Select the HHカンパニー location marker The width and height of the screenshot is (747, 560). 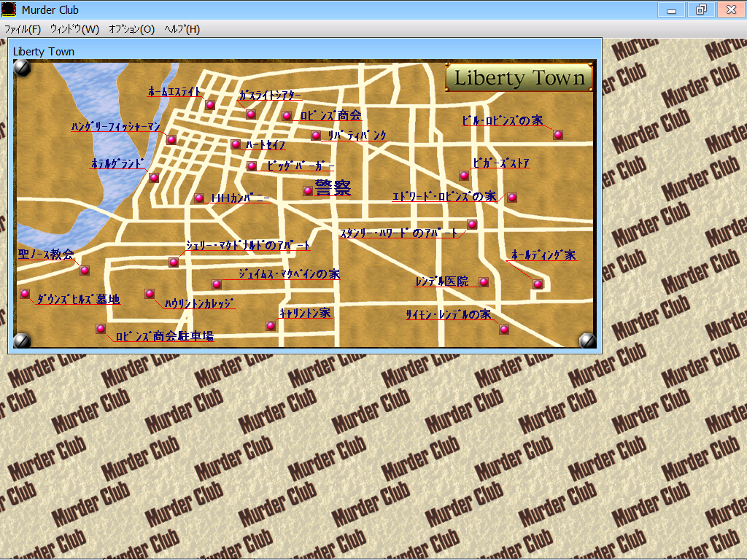pyautogui.click(x=200, y=198)
